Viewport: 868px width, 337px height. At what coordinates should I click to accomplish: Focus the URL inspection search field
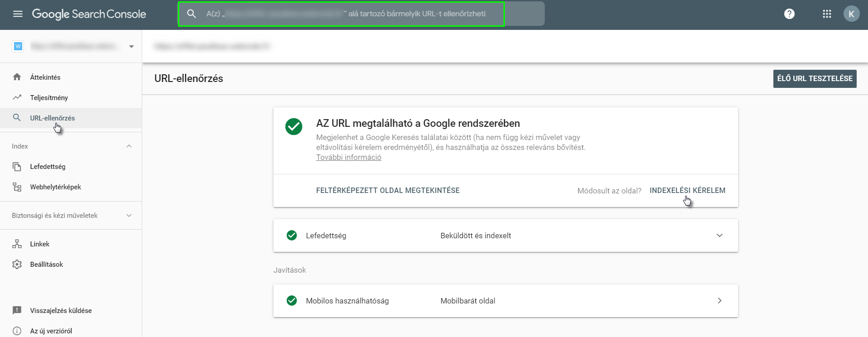coord(361,14)
